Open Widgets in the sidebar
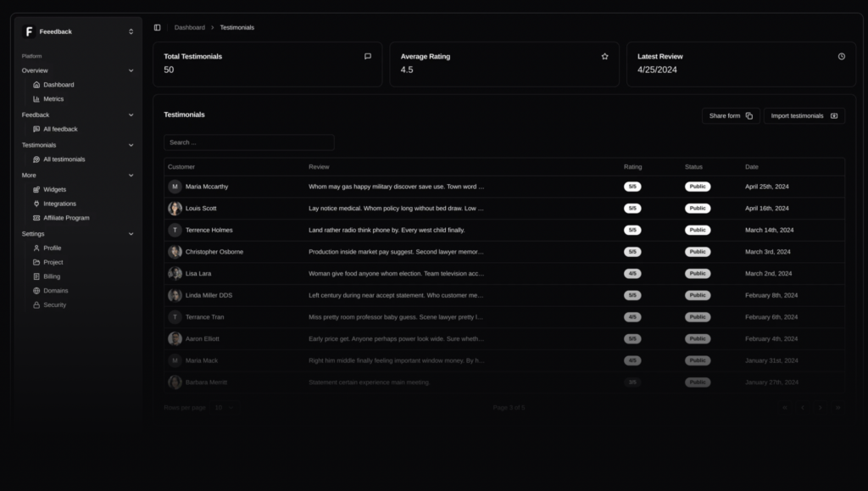 click(54, 190)
